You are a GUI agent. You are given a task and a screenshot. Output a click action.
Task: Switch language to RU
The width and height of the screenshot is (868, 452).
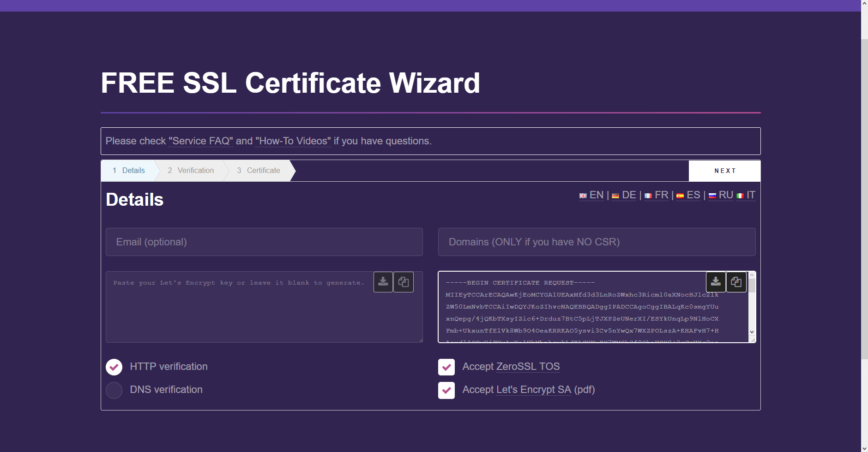(x=721, y=195)
